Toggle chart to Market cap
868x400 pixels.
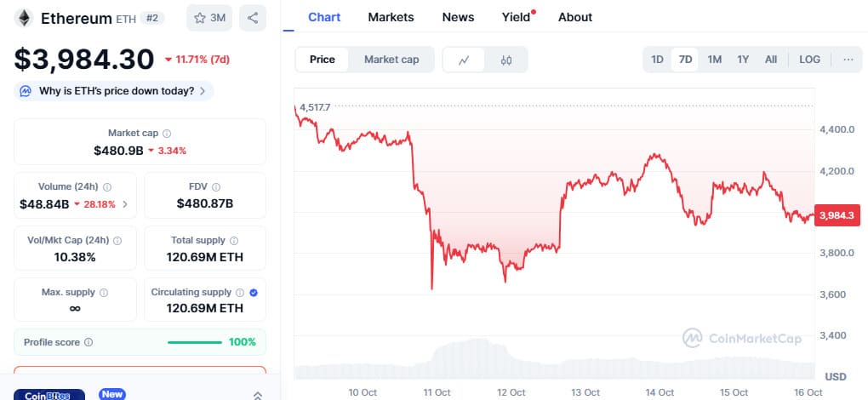[x=391, y=60]
